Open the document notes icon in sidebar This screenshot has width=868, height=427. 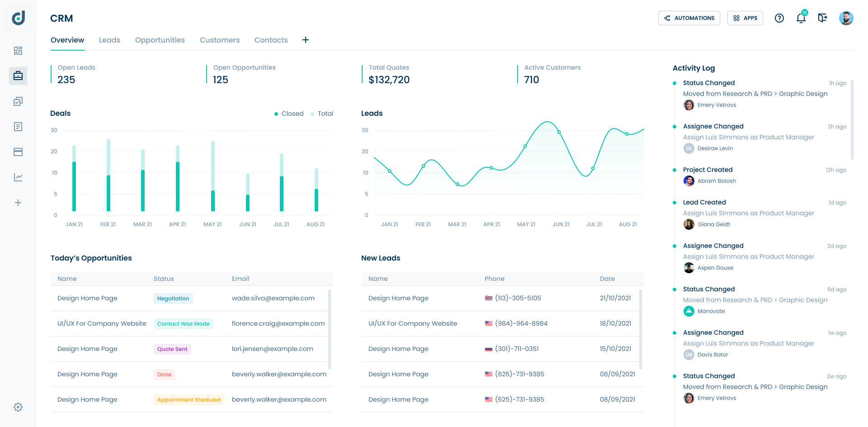tap(18, 127)
